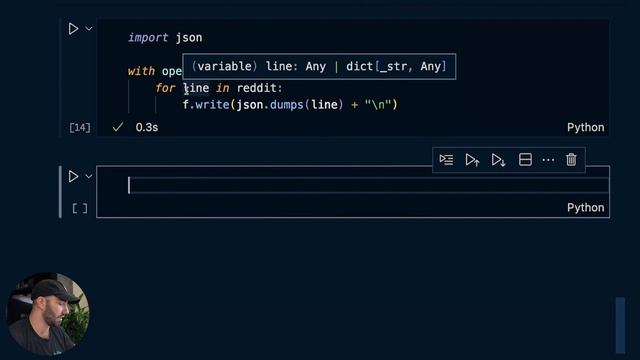Click the 0.3s execution time
Image resolution: width=640 pixels, height=360 pixels.
147,127
